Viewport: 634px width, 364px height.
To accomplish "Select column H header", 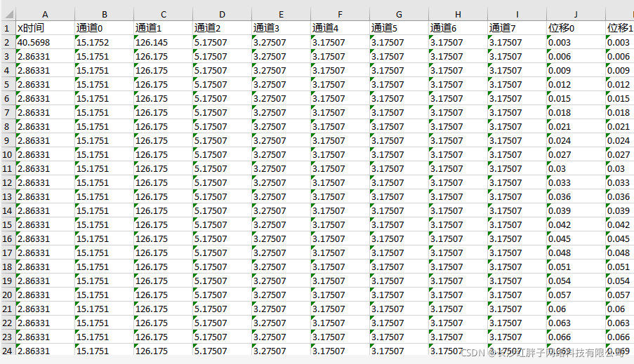I will click(458, 15).
